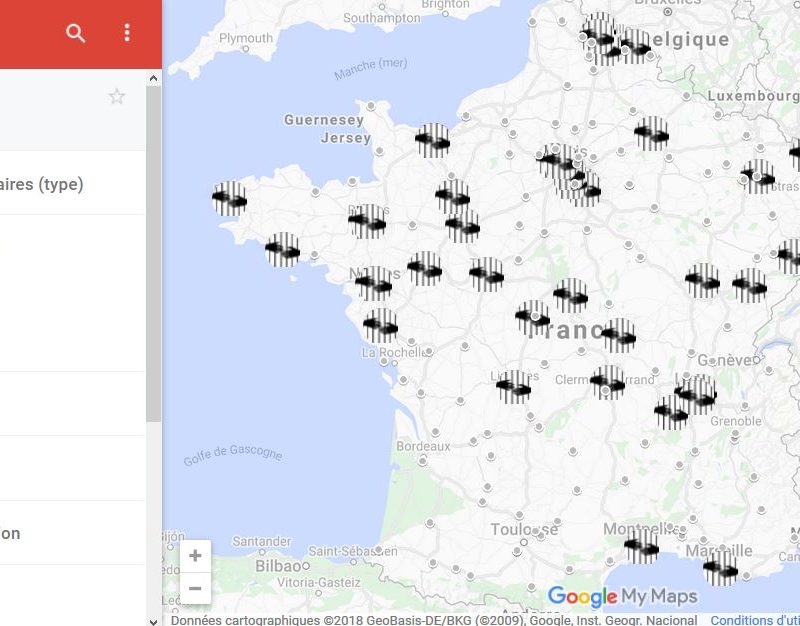800x626 pixels.
Task: Click the striped marker near La Rochelle
Action: point(380,325)
